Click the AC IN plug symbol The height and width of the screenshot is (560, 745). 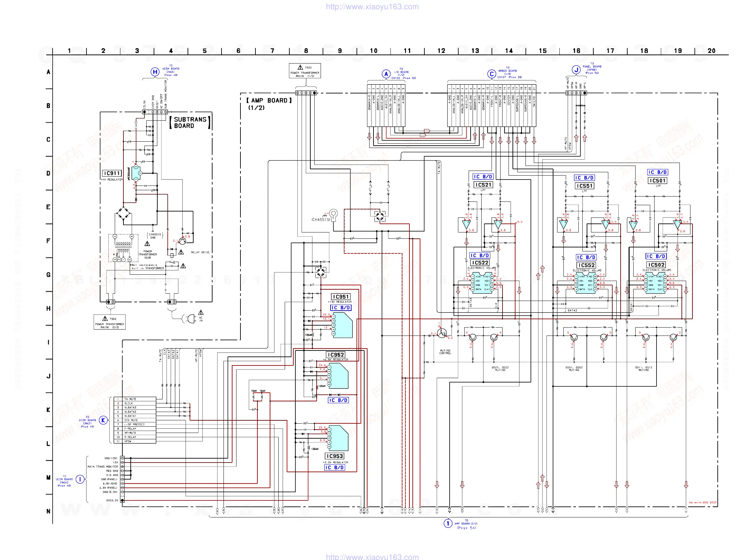pos(191,319)
